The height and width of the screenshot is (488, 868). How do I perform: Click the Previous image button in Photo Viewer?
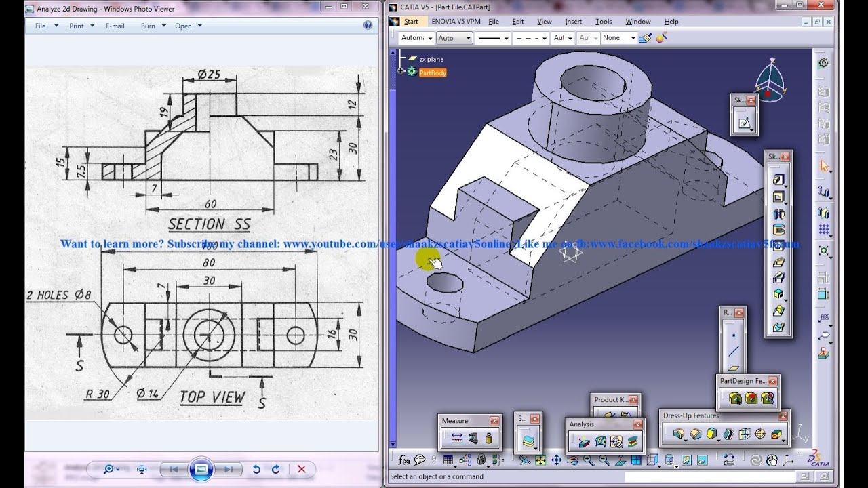click(174, 469)
